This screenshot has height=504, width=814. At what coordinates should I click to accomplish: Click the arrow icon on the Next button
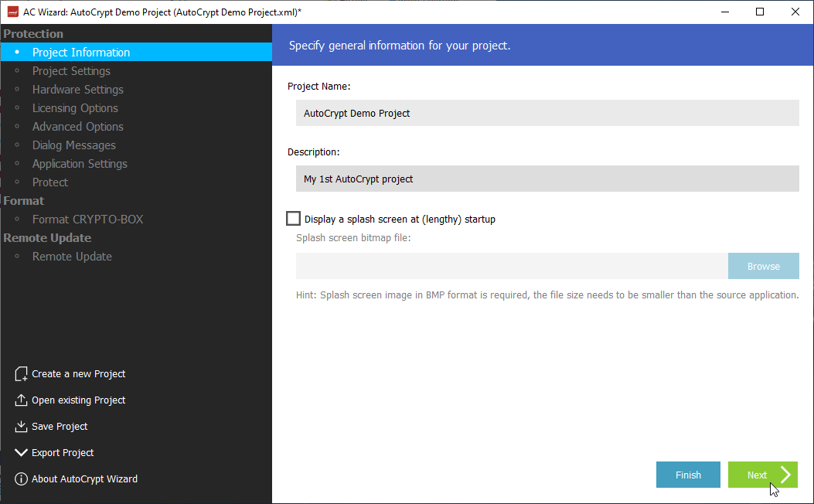pos(785,475)
